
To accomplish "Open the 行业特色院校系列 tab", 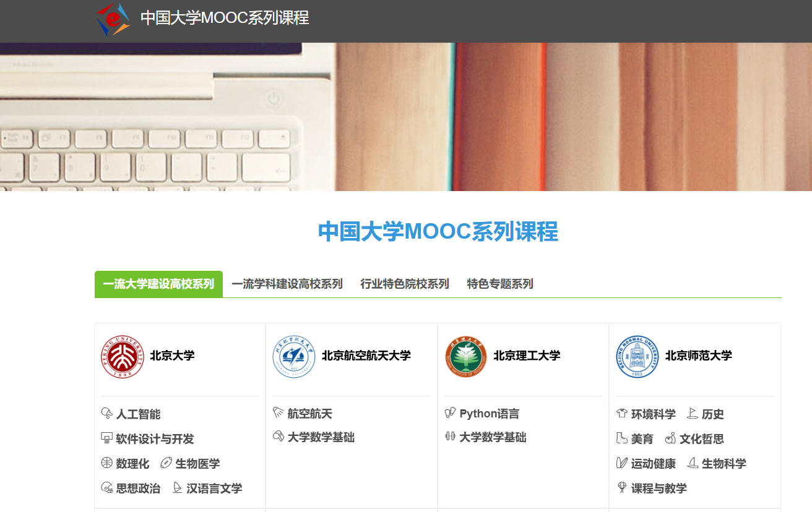I will (x=405, y=284).
